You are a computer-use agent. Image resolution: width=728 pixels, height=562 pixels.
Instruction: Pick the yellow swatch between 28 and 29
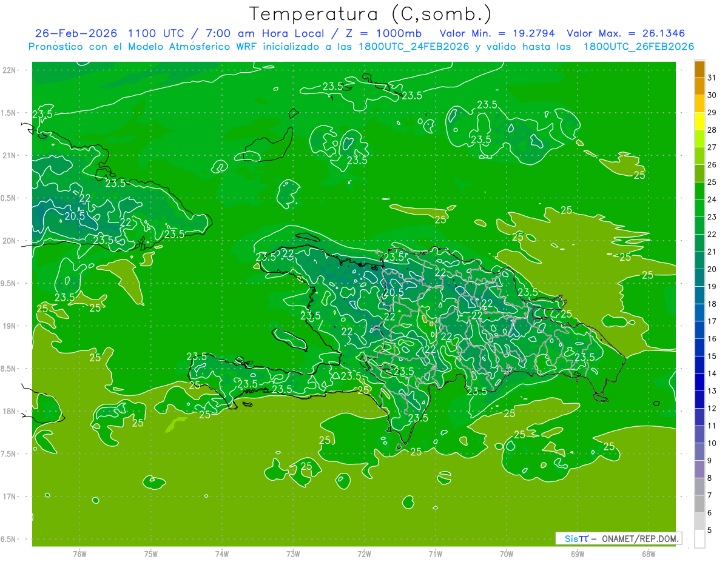pyautogui.click(x=699, y=121)
